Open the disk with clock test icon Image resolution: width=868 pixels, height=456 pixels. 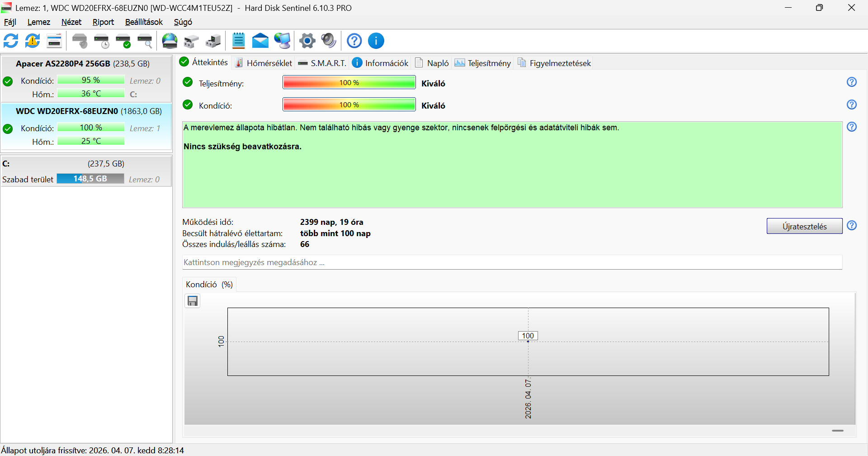coord(102,41)
